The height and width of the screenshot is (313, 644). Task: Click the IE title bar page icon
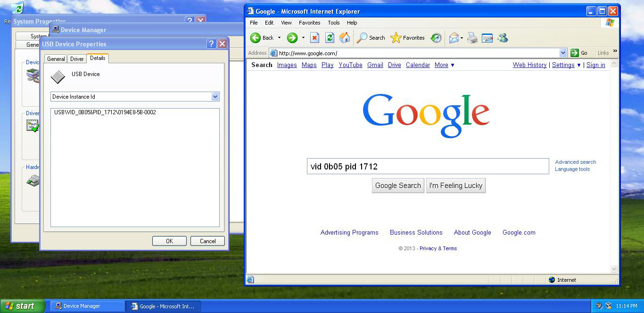[250, 11]
